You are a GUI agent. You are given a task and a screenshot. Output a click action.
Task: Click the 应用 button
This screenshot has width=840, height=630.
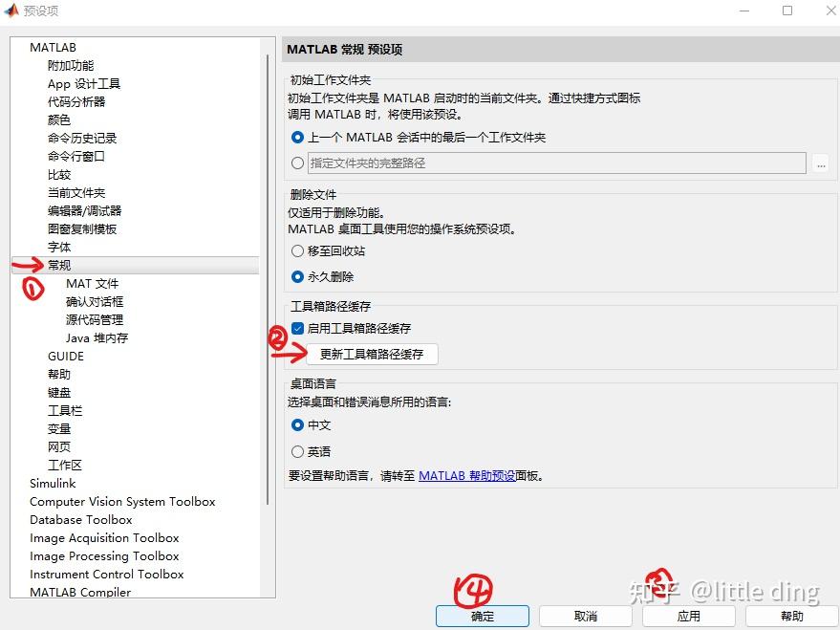click(688, 616)
